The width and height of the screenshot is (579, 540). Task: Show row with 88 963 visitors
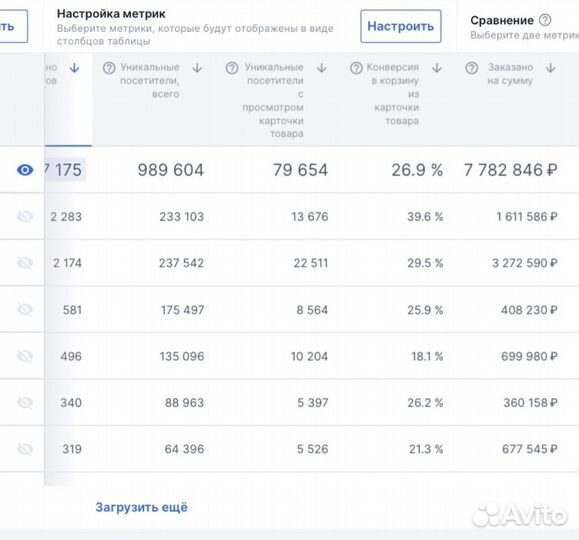click(x=25, y=403)
